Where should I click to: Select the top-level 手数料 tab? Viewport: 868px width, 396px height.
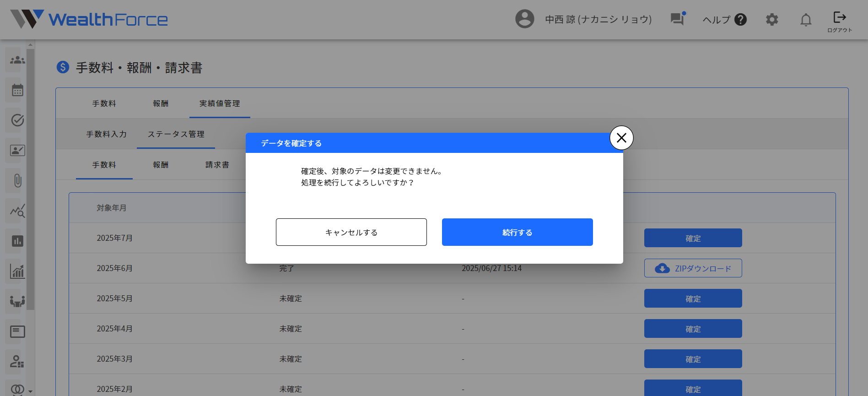[104, 103]
